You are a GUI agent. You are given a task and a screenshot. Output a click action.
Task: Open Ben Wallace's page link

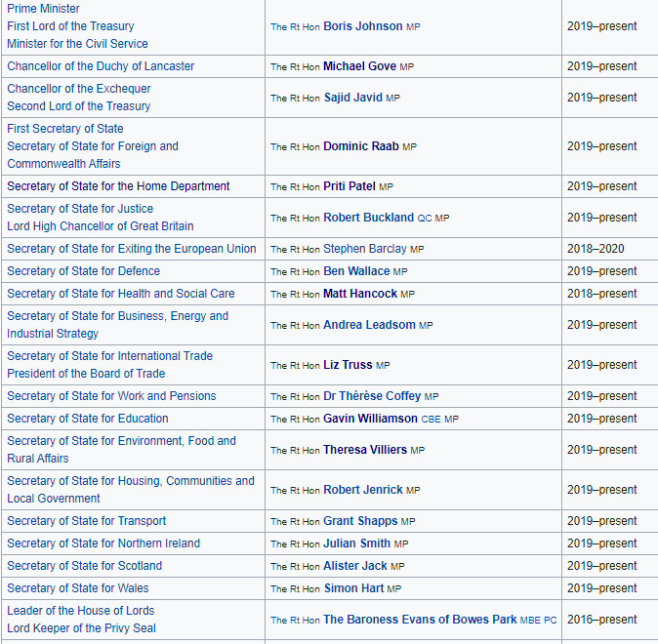point(356,271)
